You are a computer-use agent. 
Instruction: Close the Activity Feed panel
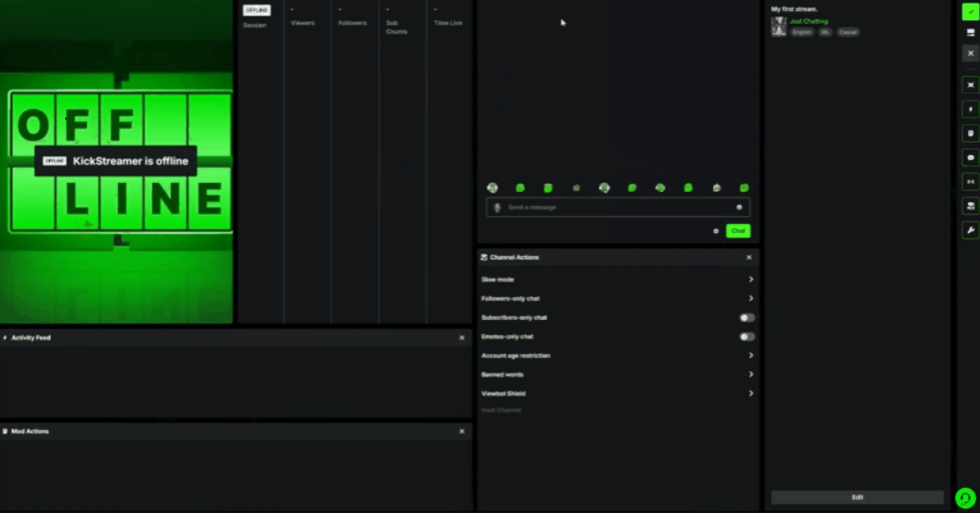point(461,338)
